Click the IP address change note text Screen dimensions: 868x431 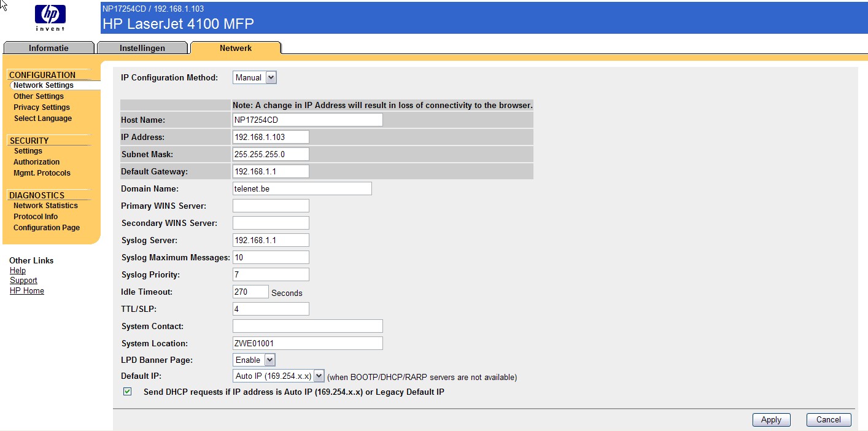point(382,105)
